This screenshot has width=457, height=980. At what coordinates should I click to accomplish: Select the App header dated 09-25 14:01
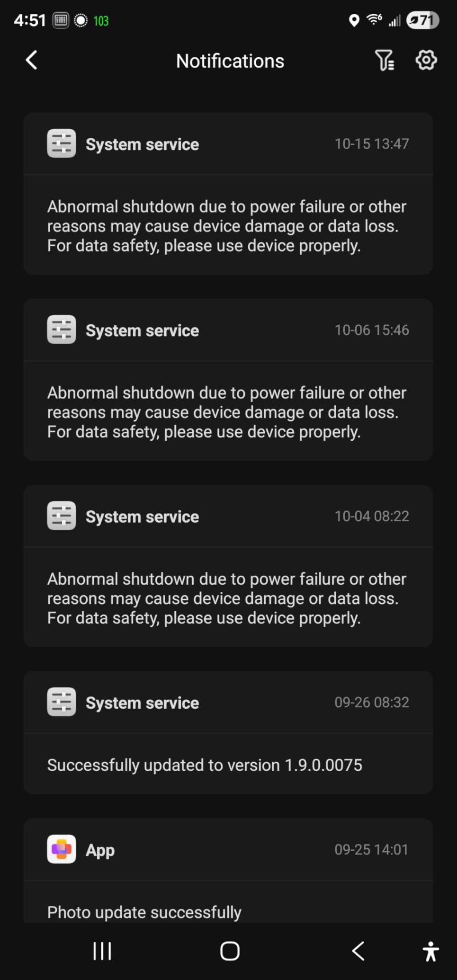(x=228, y=849)
